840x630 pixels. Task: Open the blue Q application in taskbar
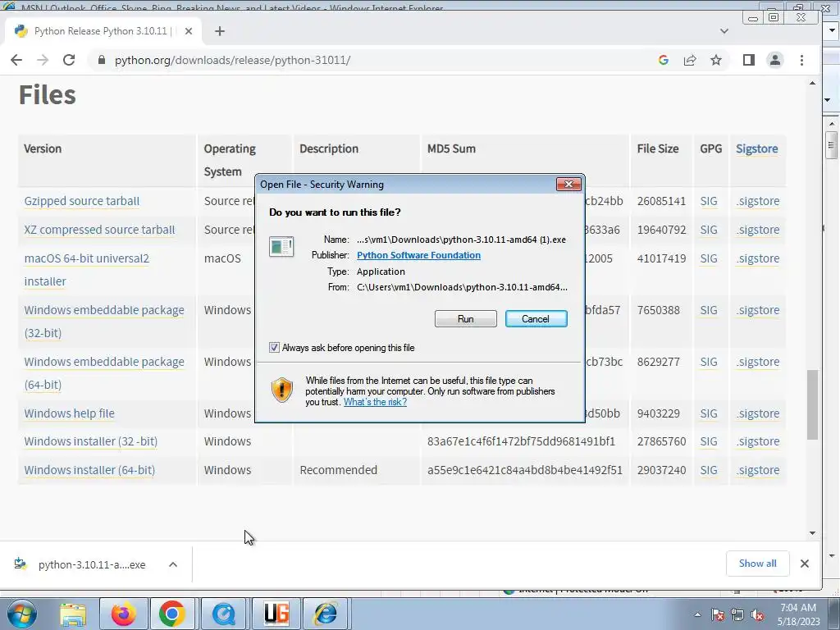(224, 614)
